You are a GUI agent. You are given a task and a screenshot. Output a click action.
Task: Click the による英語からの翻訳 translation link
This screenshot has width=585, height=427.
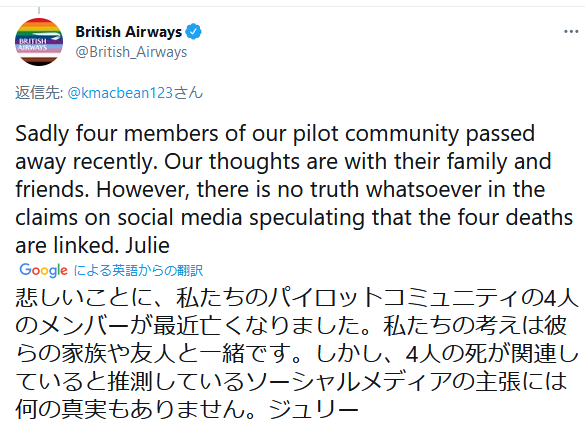pyautogui.click(x=138, y=270)
